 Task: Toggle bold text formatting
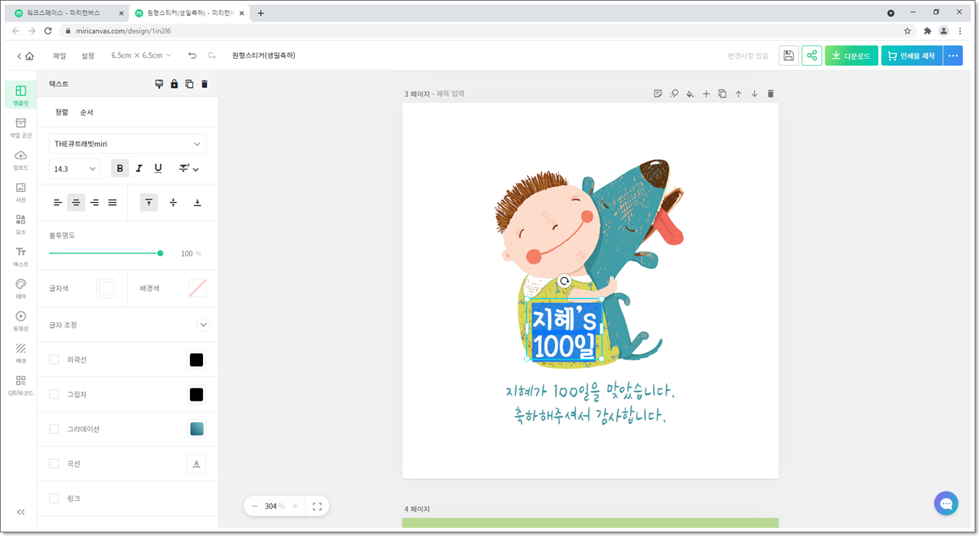119,168
